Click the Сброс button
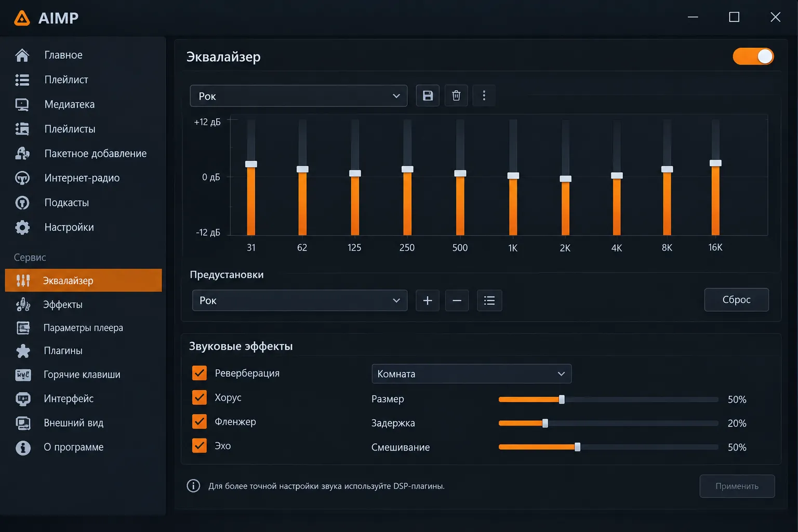 tap(736, 300)
